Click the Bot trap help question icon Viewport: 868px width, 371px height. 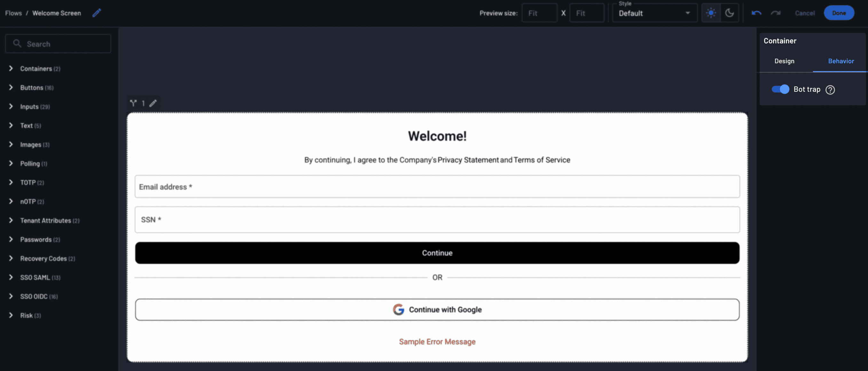point(830,90)
